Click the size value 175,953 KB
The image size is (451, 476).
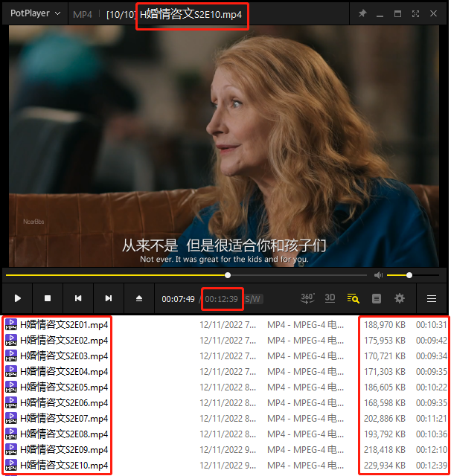tap(385, 341)
